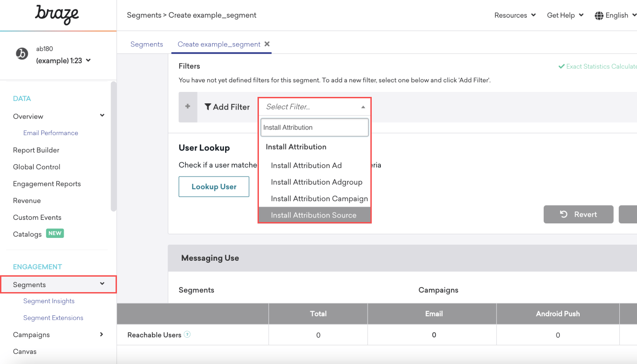The height and width of the screenshot is (364, 637).
Task: Click the Braze logo
Action: pos(57,15)
